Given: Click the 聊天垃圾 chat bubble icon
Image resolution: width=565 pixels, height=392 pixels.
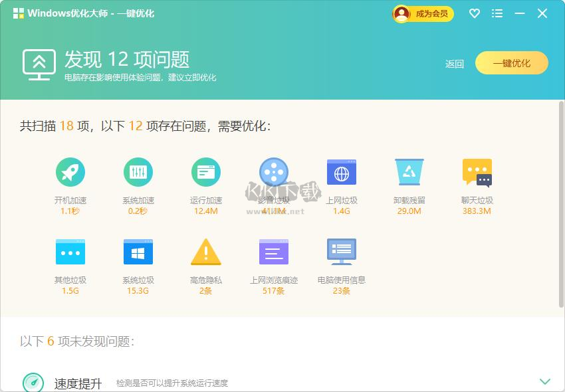Looking at the screenshot, I should coord(477,173).
